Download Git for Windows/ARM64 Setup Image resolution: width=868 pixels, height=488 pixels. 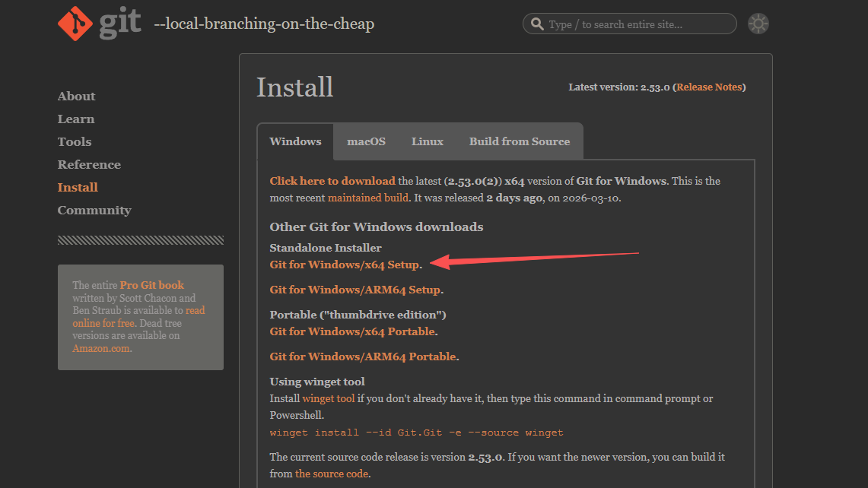(x=355, y=290)
